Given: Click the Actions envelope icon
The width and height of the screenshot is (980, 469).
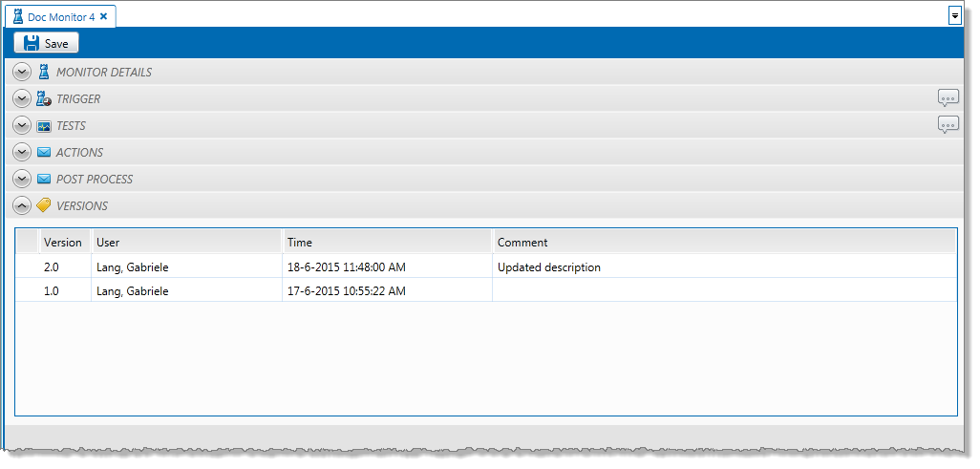Looking at the screenshot, I should pos(44,153).
